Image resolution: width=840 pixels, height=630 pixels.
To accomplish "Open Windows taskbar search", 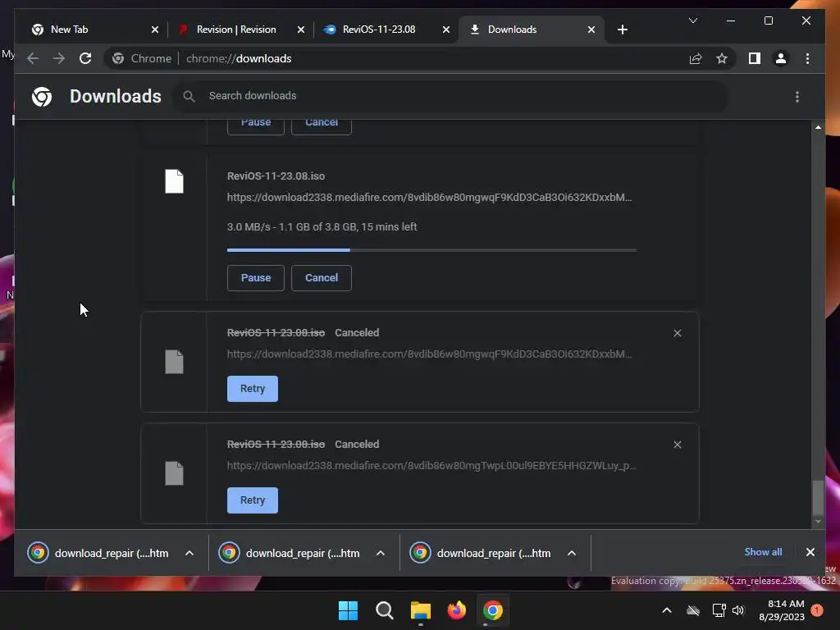I will (x=384, y=610).
